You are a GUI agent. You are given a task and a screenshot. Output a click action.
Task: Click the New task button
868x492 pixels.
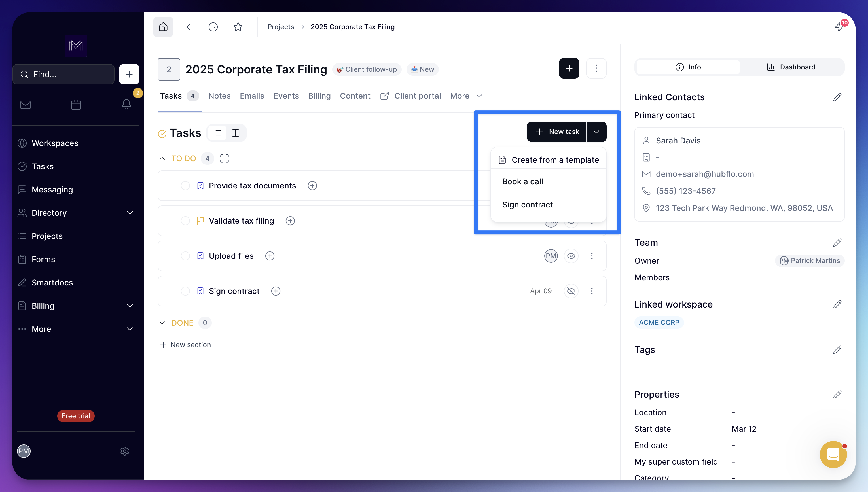(557, 132)
